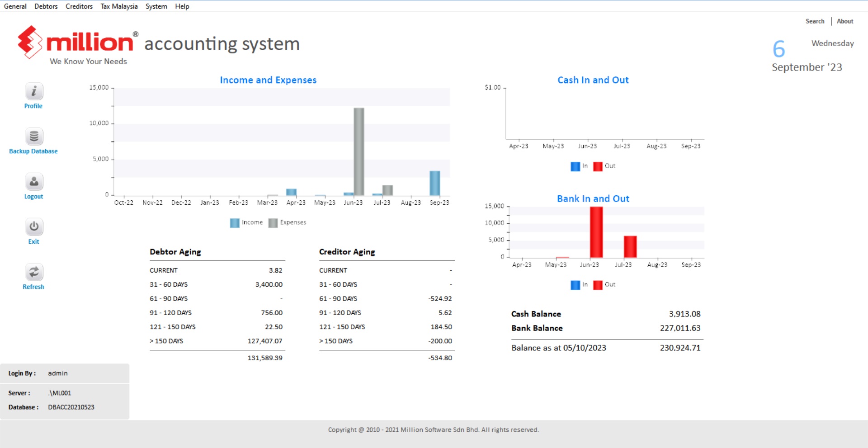Open the System menu
Screen dimensions: 868x448
coord(156,6)
